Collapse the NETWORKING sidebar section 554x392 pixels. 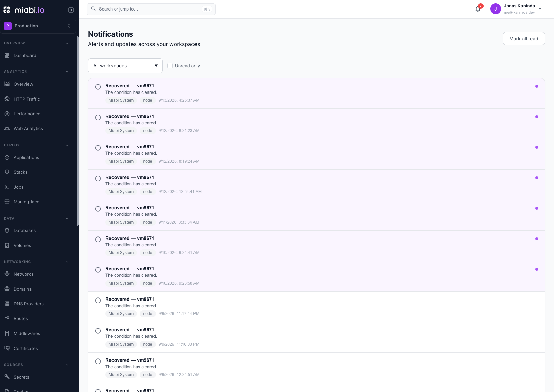click(x=67, y=262)
